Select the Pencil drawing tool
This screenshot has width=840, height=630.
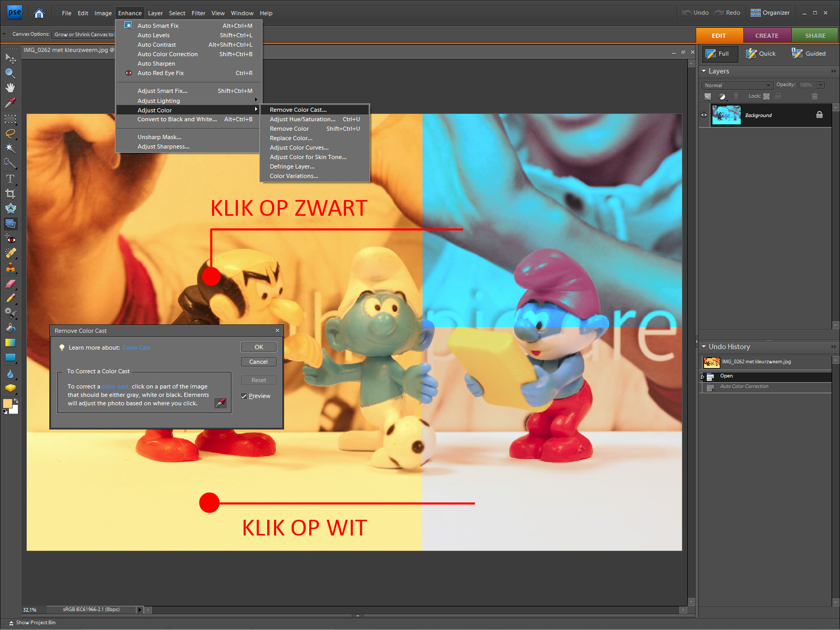(x=10, y=298)
